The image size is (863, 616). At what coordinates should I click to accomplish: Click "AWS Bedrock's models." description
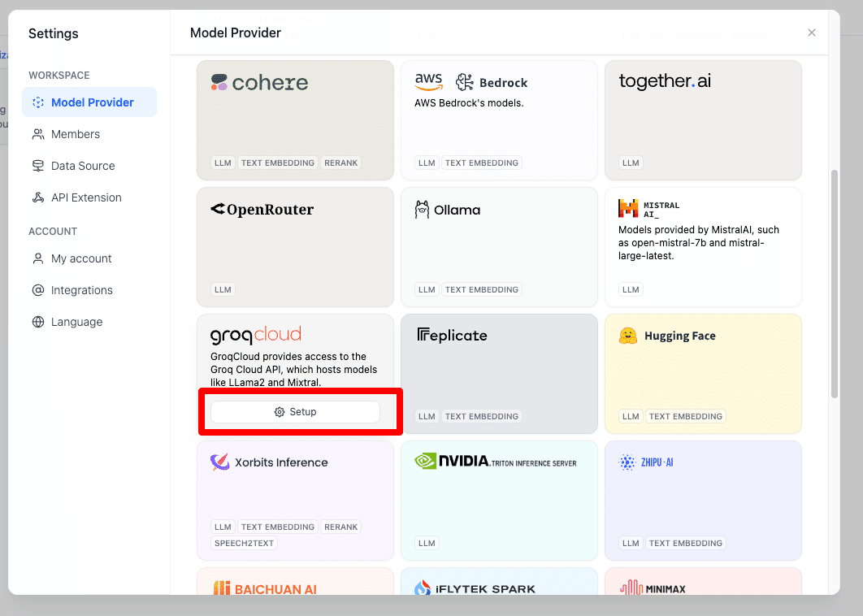(469, 103)
